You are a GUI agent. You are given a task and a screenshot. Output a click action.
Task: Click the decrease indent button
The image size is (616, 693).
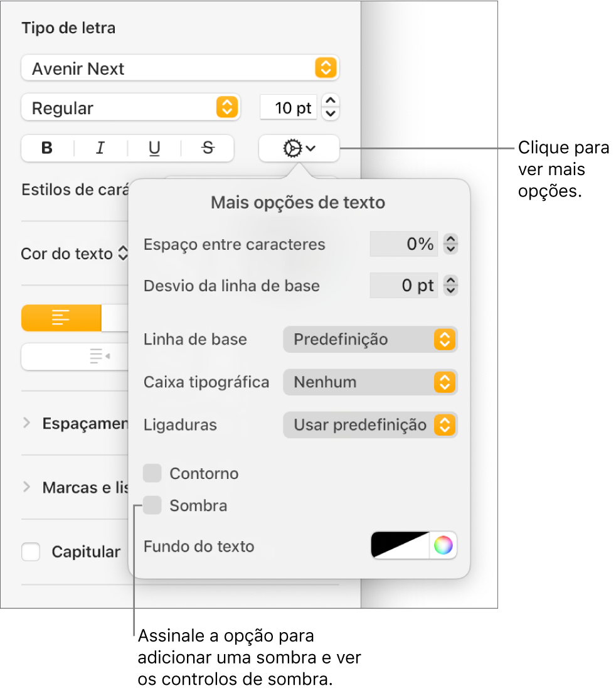tap(99, 357)
